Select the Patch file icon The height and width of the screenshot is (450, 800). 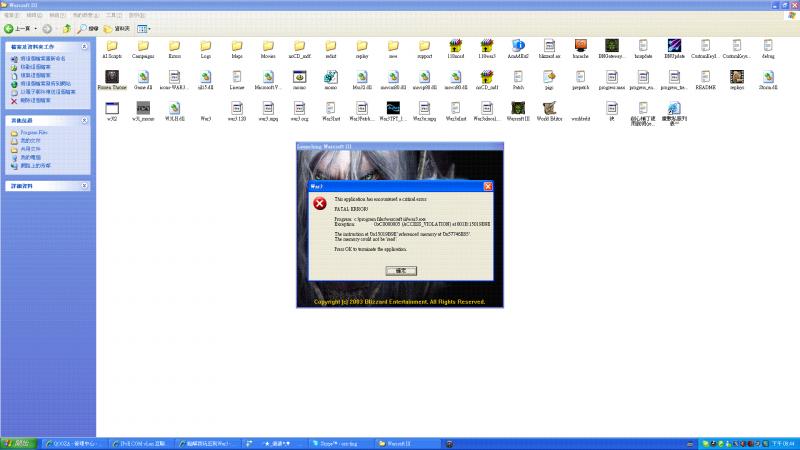point(518,81)
